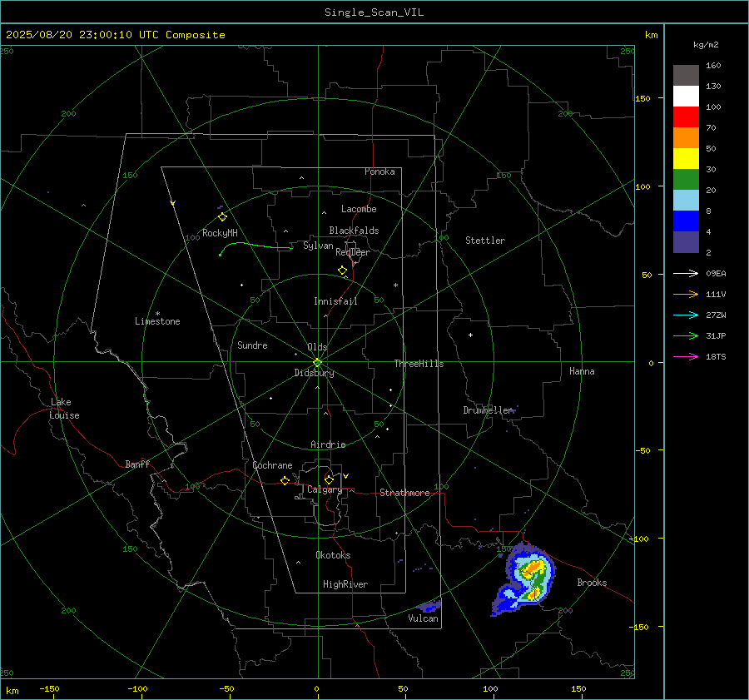Click the Blackfalds label
Viewport: 749px width, 700px height.
[354, 231]
